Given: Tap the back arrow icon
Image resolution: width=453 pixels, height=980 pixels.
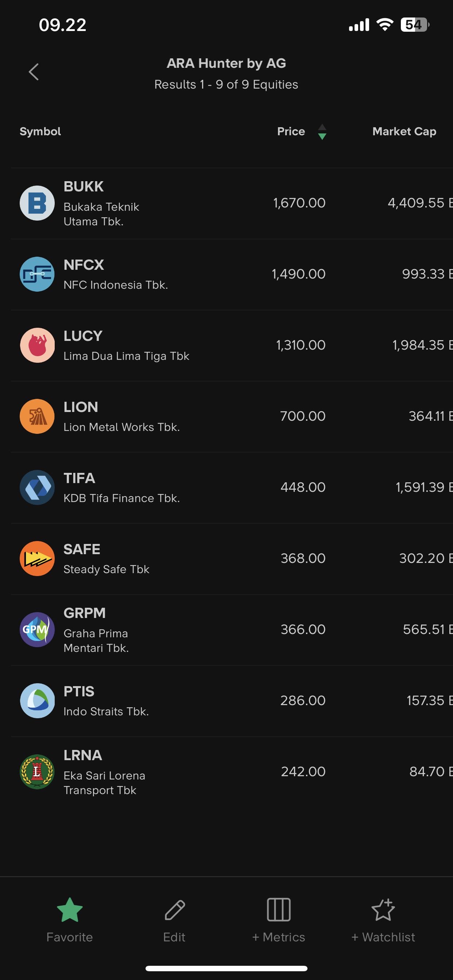Looking at the screenshot, I should pyautogui.click(x=34, y=72).
